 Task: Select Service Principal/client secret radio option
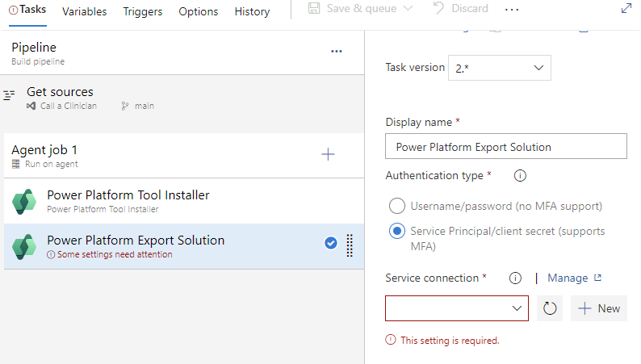tap(397, 231)
